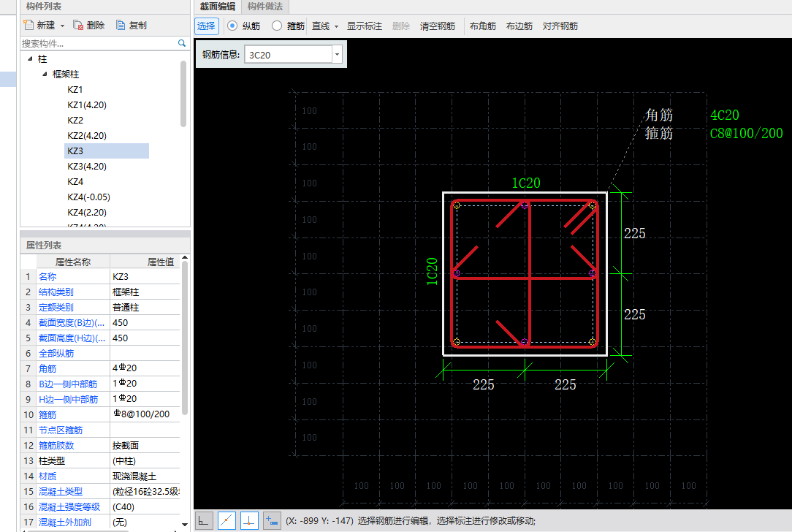
Task: Switch to the 截面编辑 tab
Action: point(218,7)
